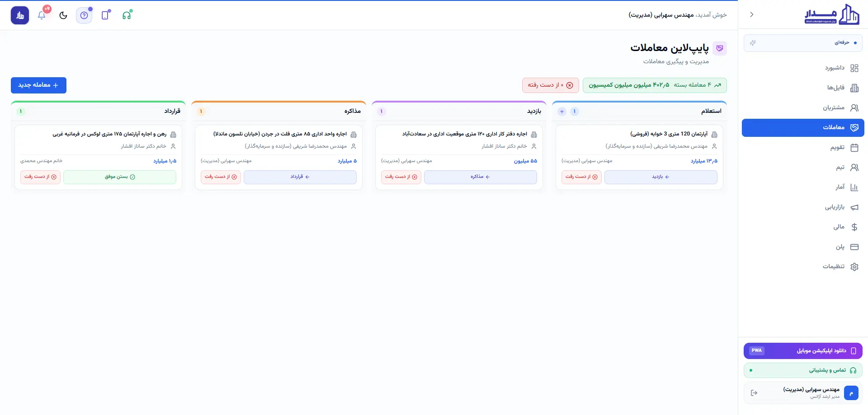This screenshot has height=415, width=868.
Task: Move ۵۵ میلیون office deal to مذاکره
Action: point(480,177)
